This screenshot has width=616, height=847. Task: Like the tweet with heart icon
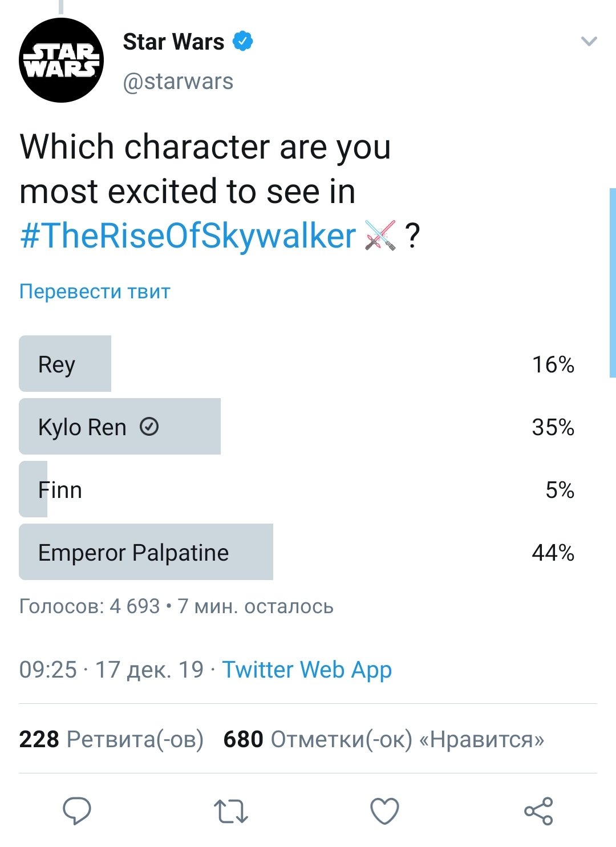(x=385, y=811)
